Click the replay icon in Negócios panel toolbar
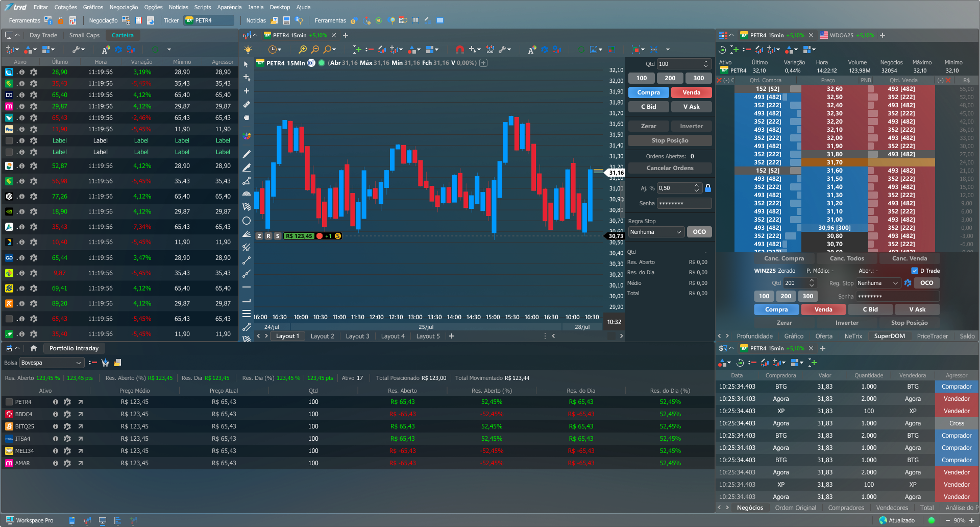Viewport: 980px width, 527px height. (x=740, y=363)
